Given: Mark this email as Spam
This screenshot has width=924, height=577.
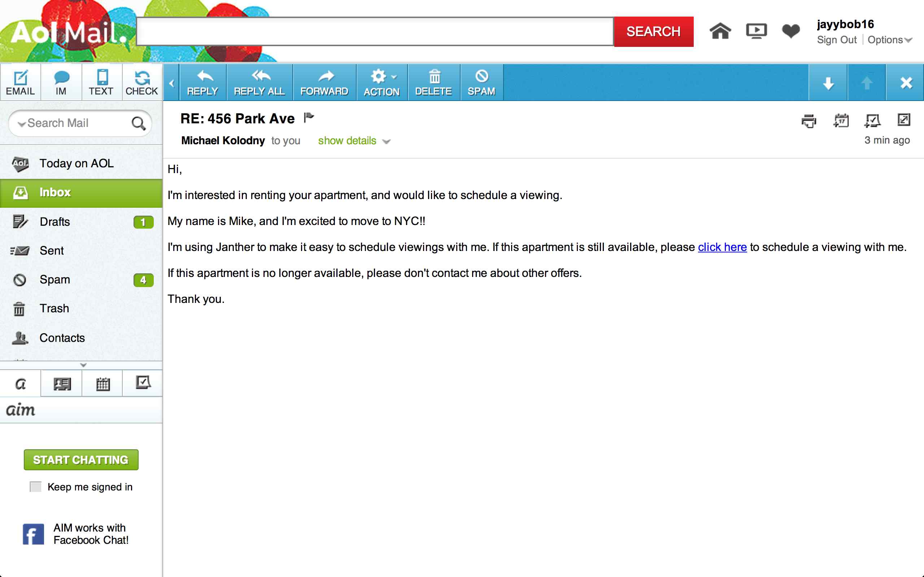Looking at the screenshot, I should coord(481,83).
